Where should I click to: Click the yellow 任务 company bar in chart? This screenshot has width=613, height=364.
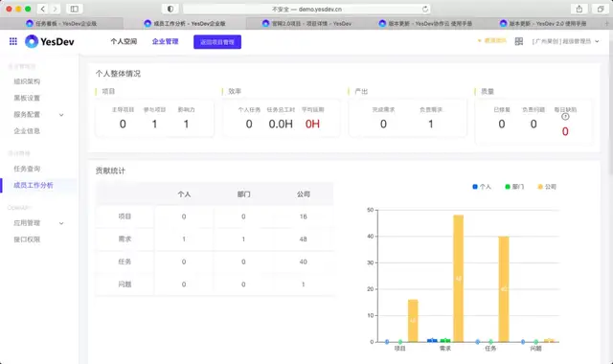[x=504, y=289]
